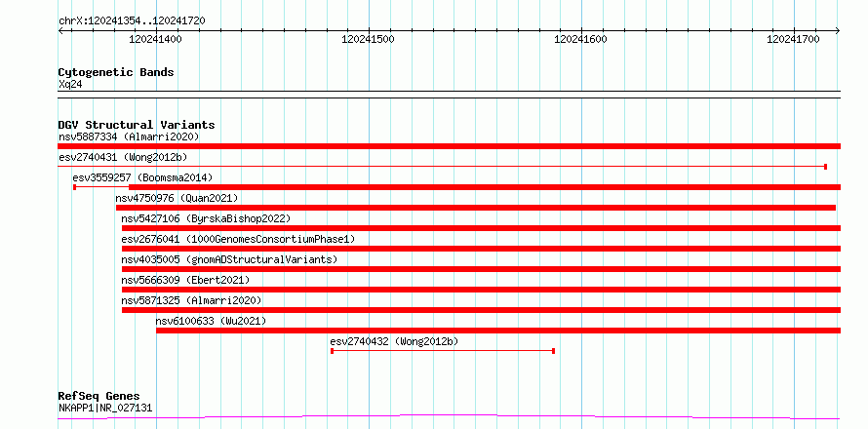
Task: Click the Cytogenetic Bands track title
Action: [116, 72]
